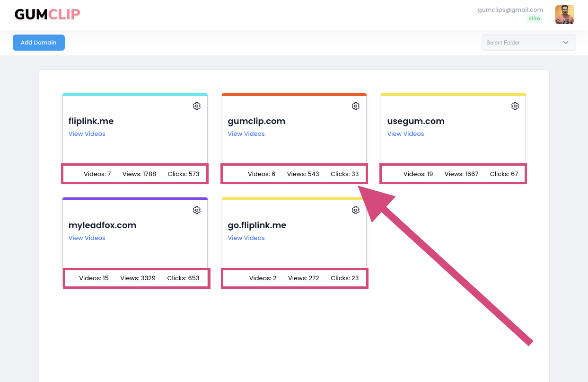This screenshot has width=588, height=382.
Task: Open settings gear for fliplink.me card
Action: (197, 106)
